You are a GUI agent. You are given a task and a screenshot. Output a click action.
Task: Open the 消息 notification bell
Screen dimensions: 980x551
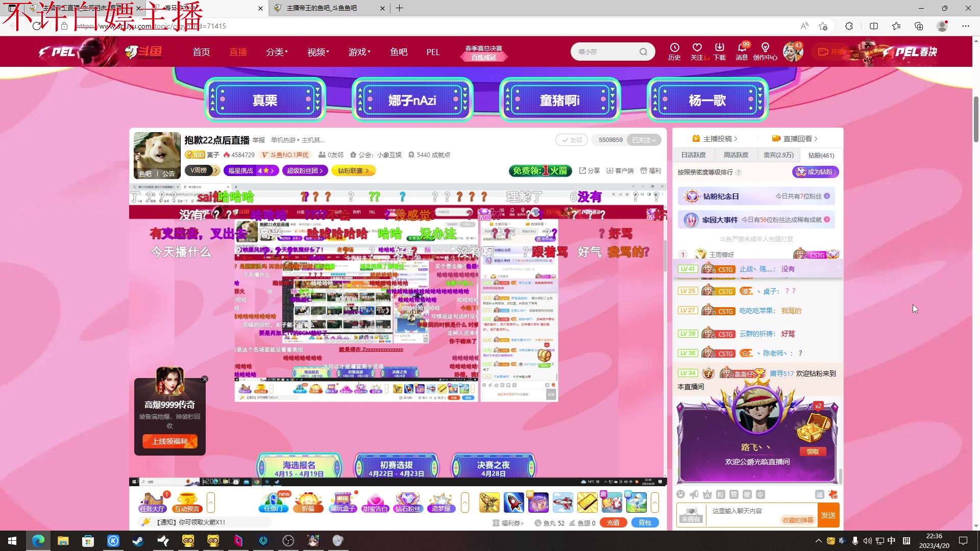pyautogui.click(x=742, y=52)
